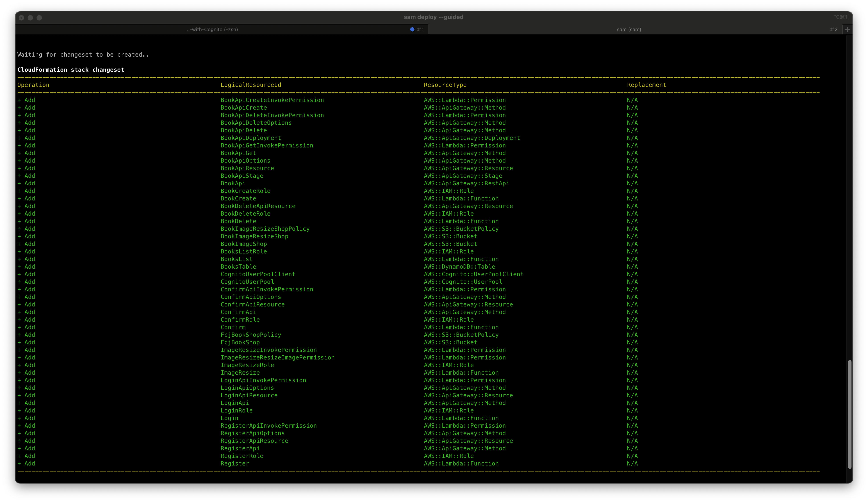This screenshot has height=502, width=868.
Task: Select RegisterRole resource id
Action: click(242, 456)
